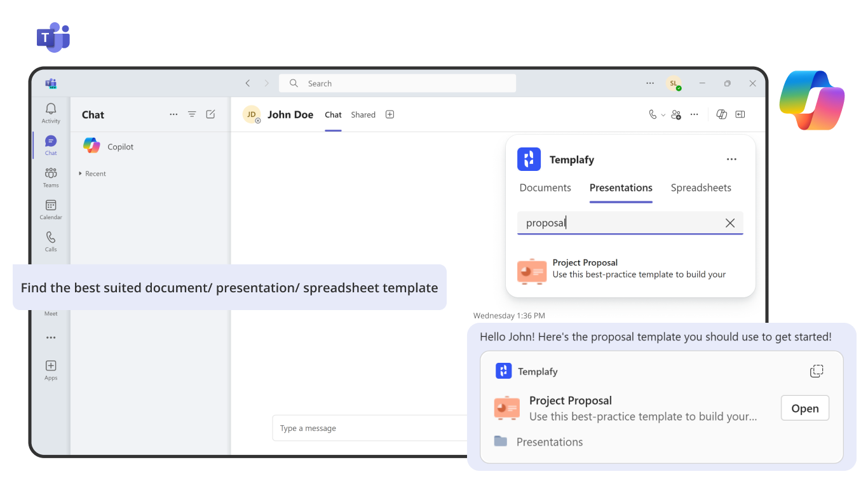Image resolution: width=868 pixels, height=488 pixels.
Task: Click the Templafy logo in the popup
Action: click(x=529, y=159)
